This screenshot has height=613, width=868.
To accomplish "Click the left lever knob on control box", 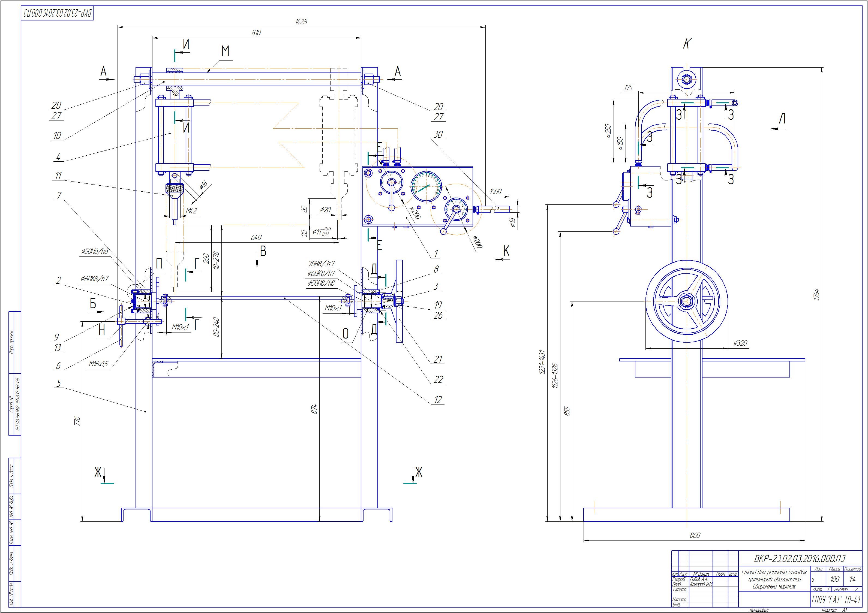I will click(x=392, y=207).
